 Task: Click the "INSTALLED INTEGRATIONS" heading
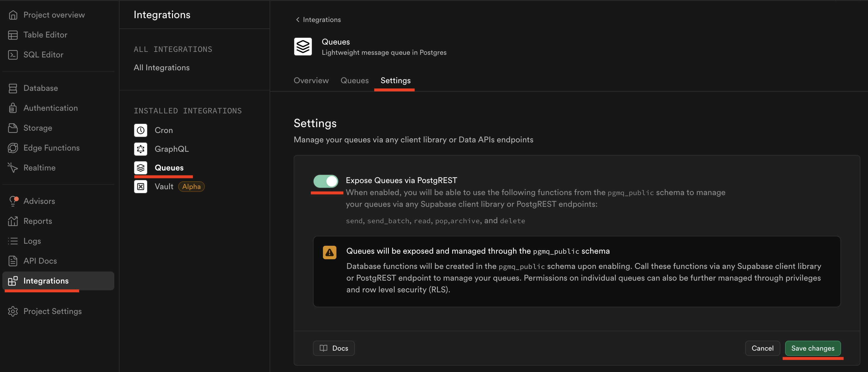(x=188, y=110)
